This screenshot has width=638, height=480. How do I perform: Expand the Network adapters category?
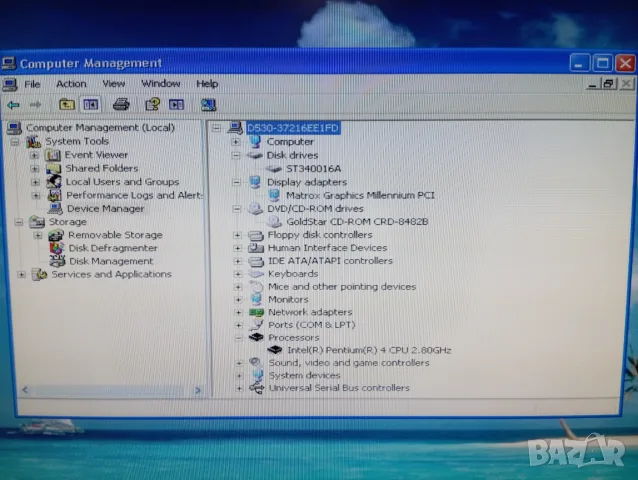239,312
